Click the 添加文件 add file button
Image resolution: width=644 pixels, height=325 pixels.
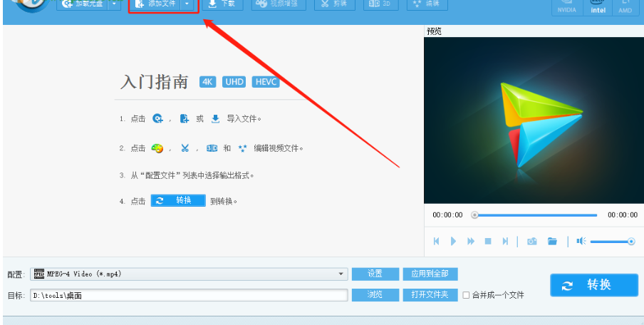(x=156, y=4)
